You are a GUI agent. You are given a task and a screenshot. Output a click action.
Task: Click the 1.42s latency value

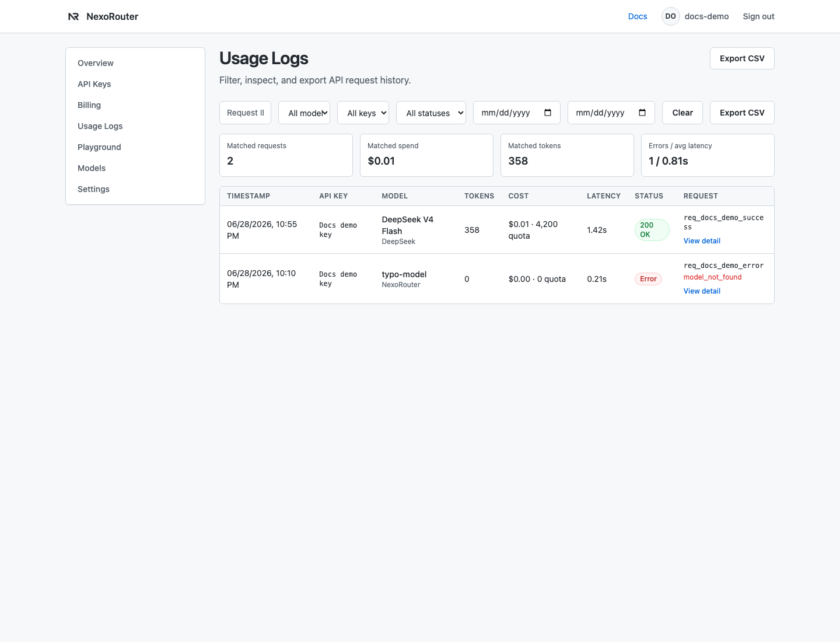(597, 230)
